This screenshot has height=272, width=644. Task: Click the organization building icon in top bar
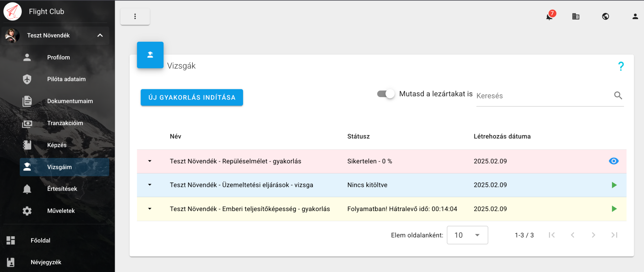tap(576, 16)
